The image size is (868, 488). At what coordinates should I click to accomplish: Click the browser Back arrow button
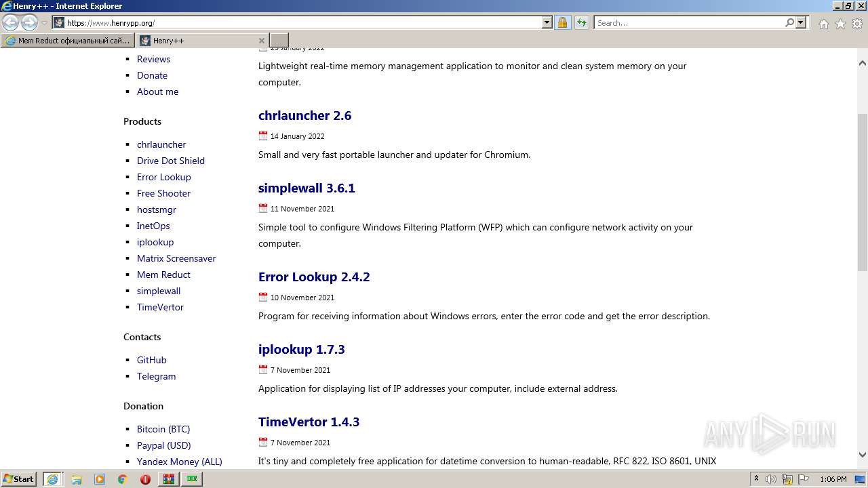click(x=11, y=23)
